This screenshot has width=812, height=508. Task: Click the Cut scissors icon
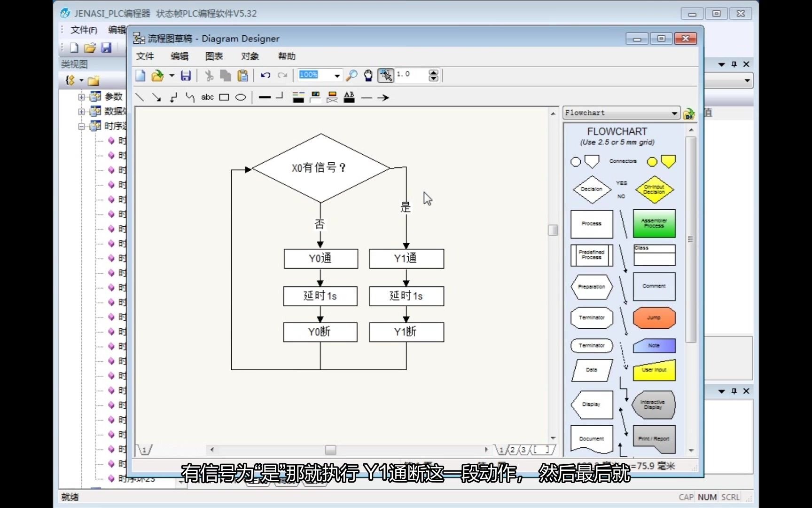point(209,75)
